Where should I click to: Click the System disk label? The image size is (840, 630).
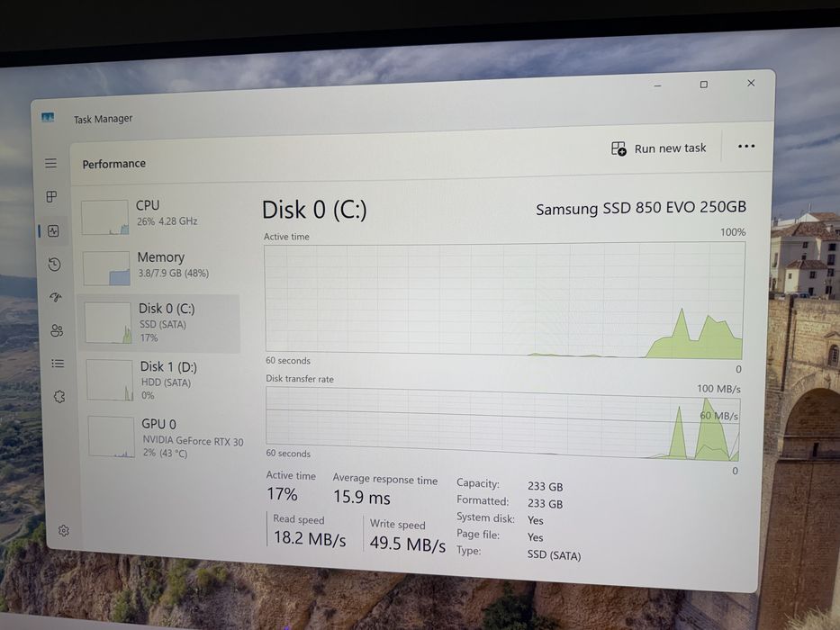485,517
